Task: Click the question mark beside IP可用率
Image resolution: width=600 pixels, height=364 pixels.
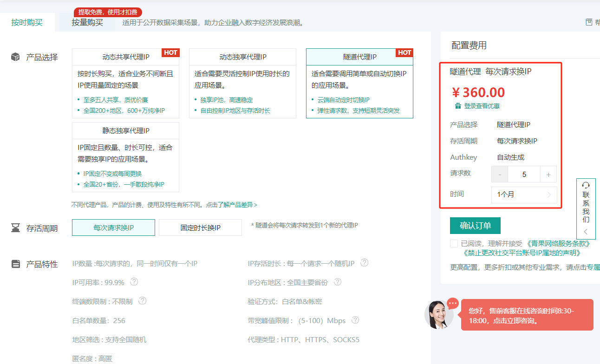Action: [x=134, y=282]
